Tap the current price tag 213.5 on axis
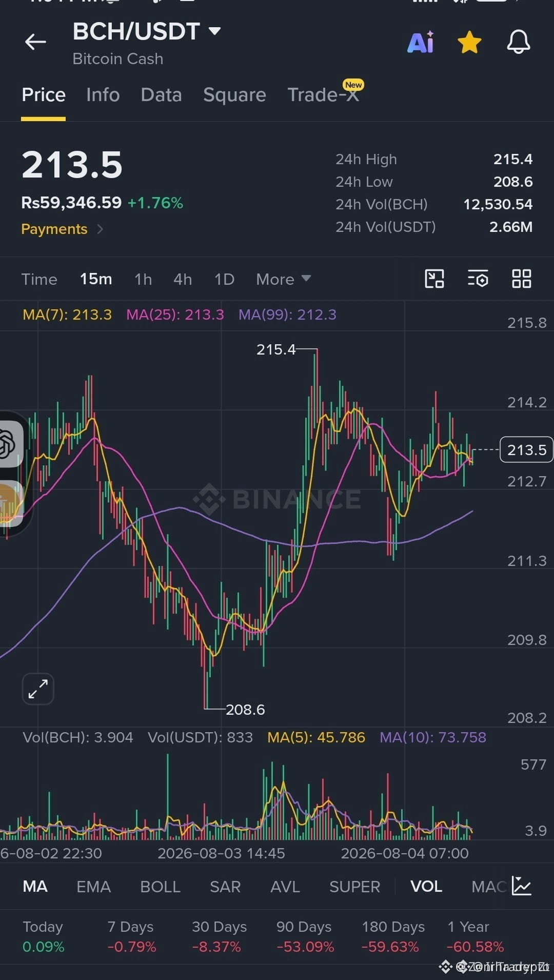 click(x=526, y=450)
